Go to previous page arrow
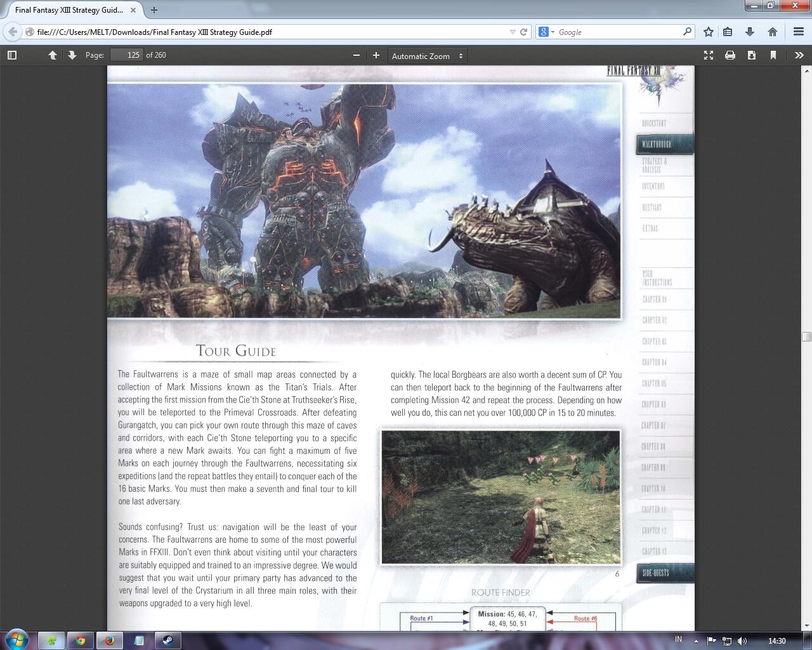This screenshot has height=650, width=812. click(53, 55)
